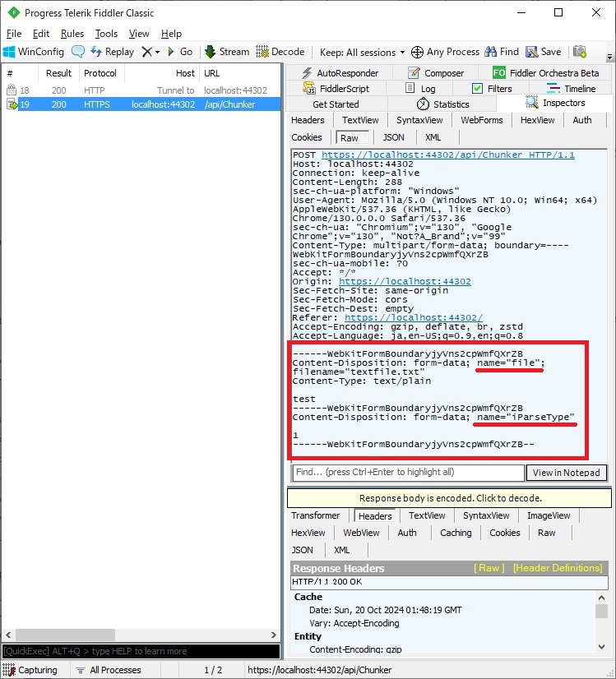Viewport: 616px width, 679px height.
Task: Toggle Capturing in status bar
Action: coord(30,670)
